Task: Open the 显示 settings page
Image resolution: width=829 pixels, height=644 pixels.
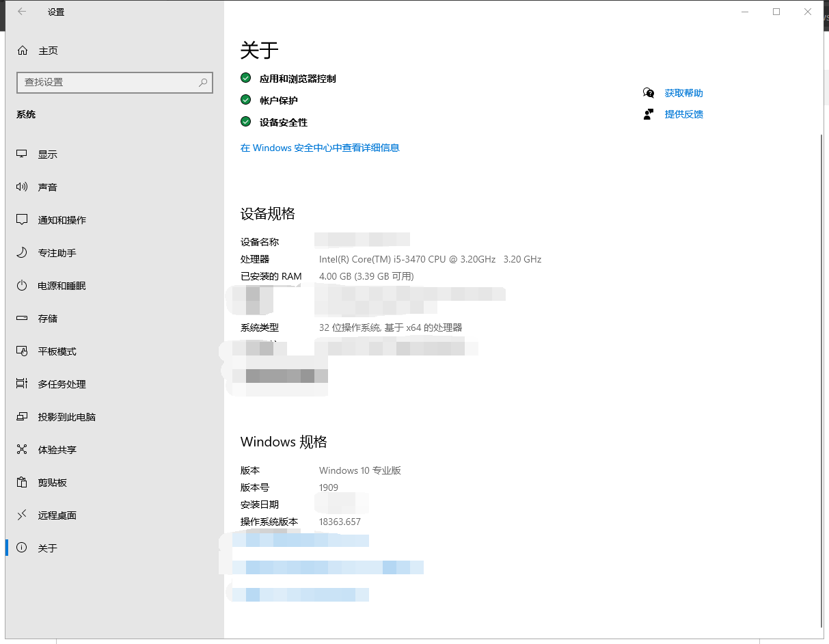Action: pyautogui.click(x=115, y=155)
